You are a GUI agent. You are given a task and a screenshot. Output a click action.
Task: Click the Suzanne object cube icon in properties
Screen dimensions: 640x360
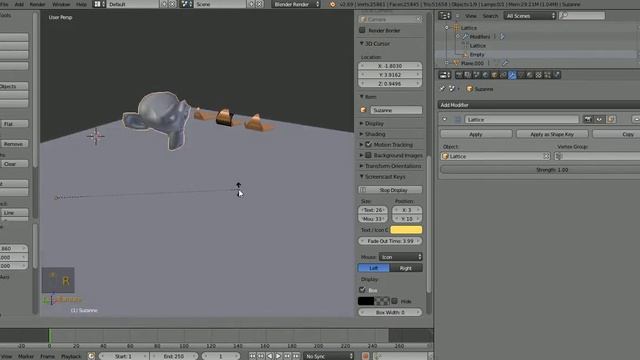pyautogui.click(x=469, y=89)
